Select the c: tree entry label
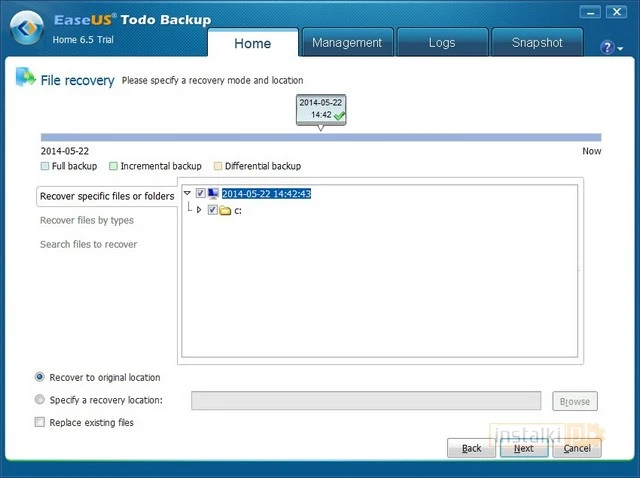 click(x=238, y=211)
